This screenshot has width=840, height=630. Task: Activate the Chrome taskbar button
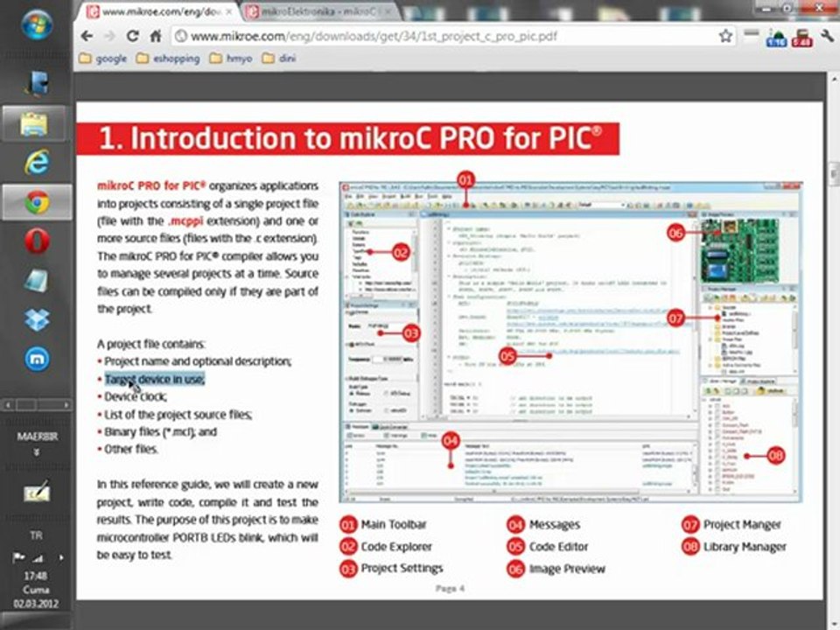37,202
